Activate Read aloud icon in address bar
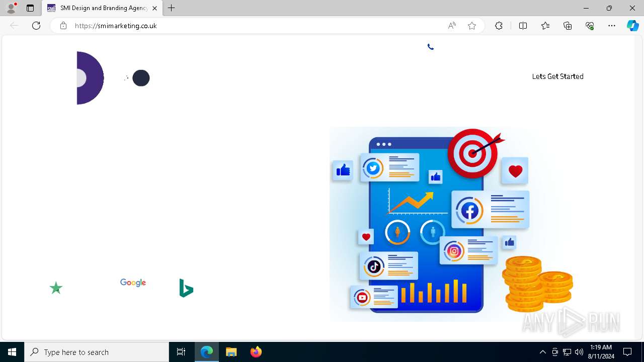This screenshot has width=644, height=362. pos(452,26)
